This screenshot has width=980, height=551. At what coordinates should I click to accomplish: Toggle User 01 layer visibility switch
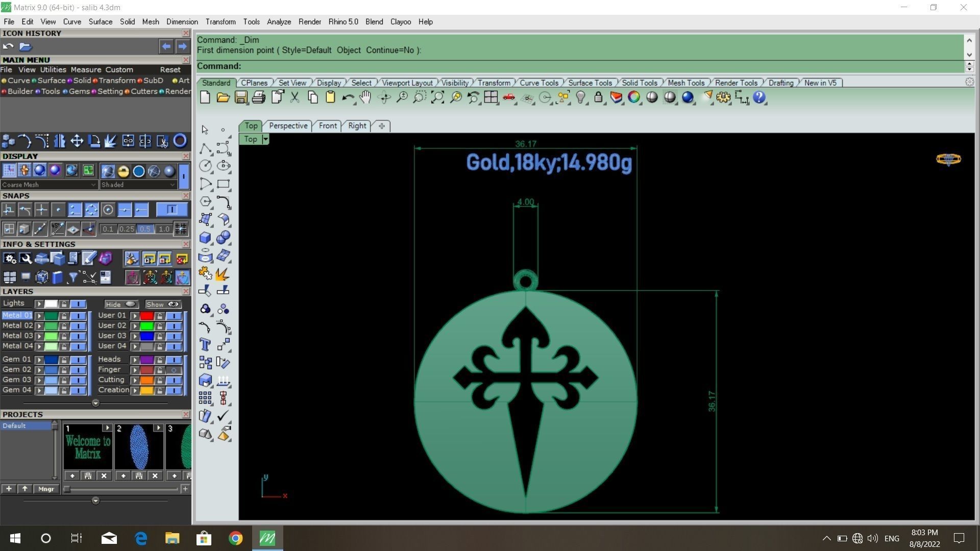[x=174, y=316]
